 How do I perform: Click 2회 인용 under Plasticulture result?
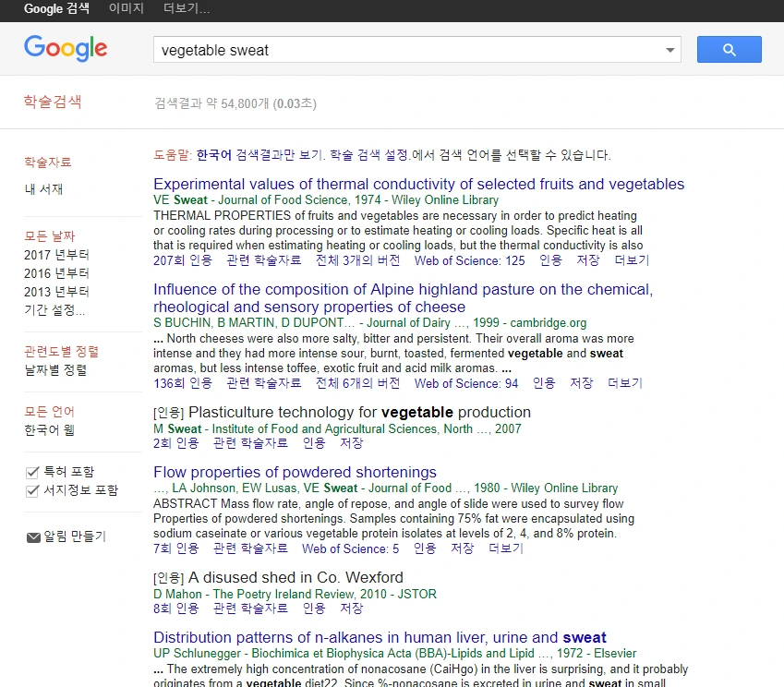(176, 443)
